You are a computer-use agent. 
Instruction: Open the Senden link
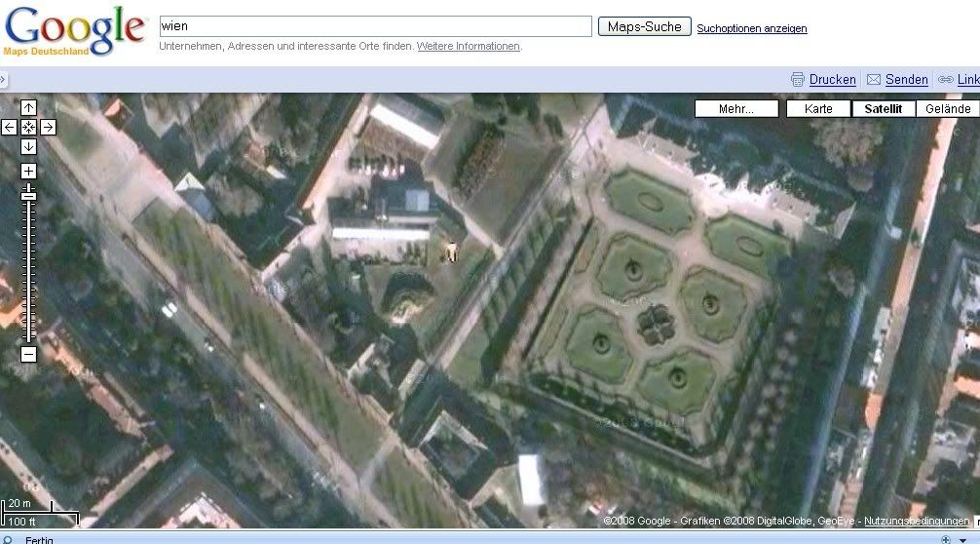click(906, 79)
